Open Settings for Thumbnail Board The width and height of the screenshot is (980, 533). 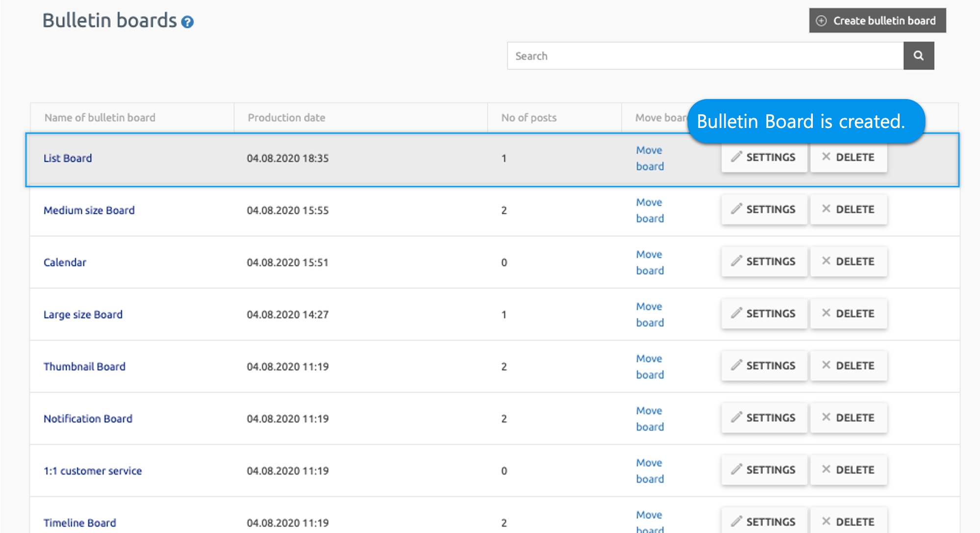click(x=764, y=365)
